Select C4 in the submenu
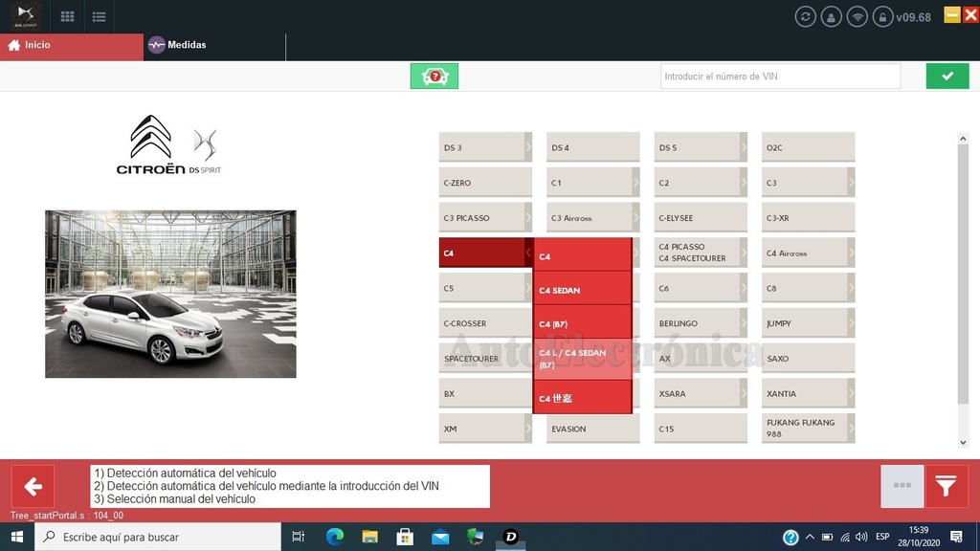Screen dimensions: 980x551 coord(583,254)
